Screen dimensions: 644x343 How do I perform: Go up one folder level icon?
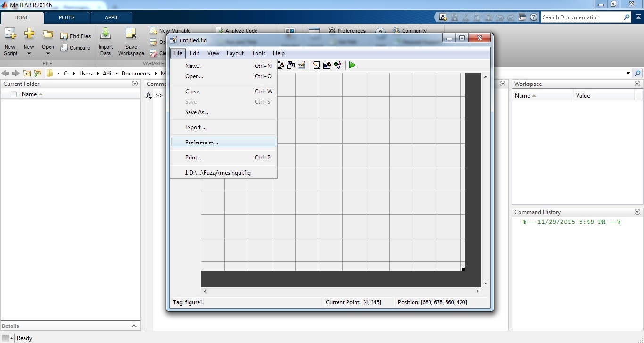(x=27, y=73)
